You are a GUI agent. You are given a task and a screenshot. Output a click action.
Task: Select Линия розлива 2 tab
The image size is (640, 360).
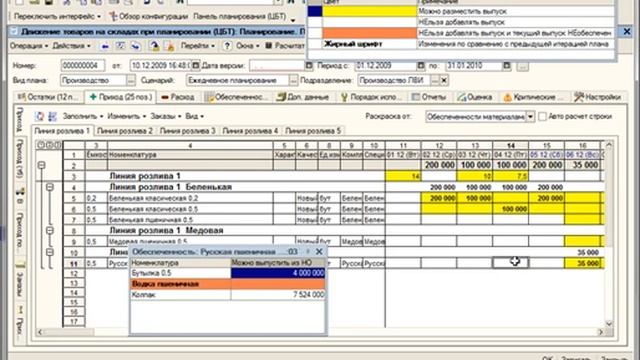click(x=125, y=131)
